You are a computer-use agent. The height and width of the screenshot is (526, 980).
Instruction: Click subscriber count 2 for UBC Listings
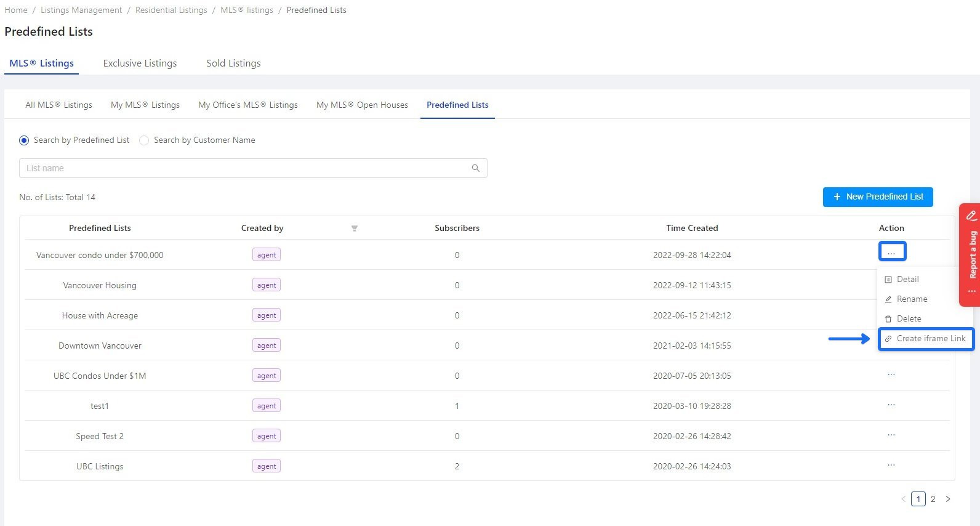457,466
